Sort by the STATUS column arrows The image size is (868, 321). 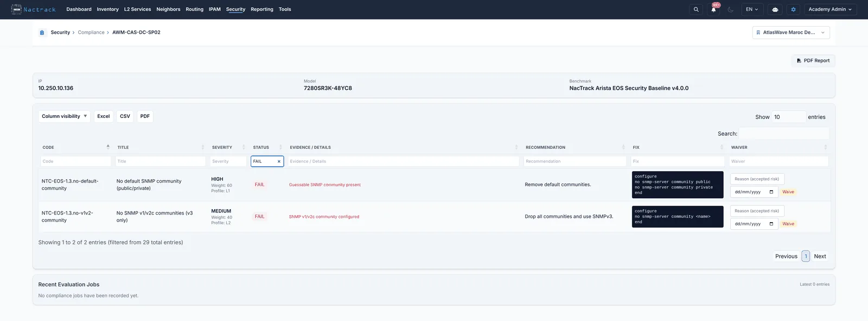click(280, 147)
